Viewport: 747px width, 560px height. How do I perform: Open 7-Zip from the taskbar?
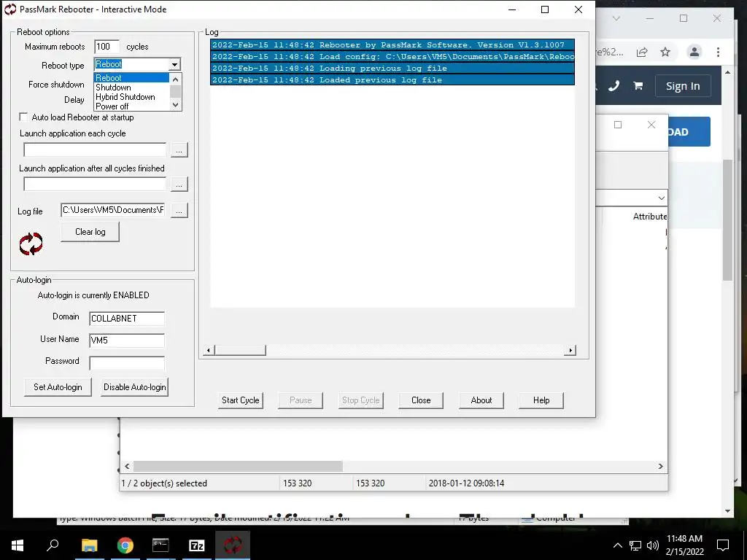point(196,545)
